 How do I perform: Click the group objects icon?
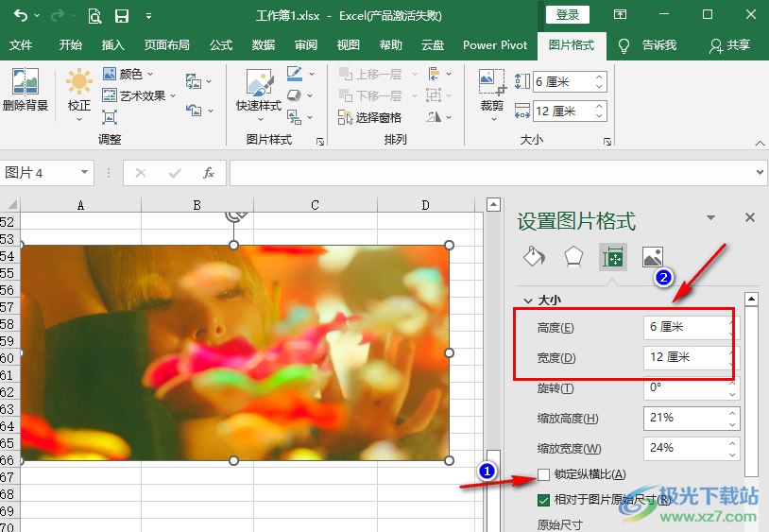point(434,95)
